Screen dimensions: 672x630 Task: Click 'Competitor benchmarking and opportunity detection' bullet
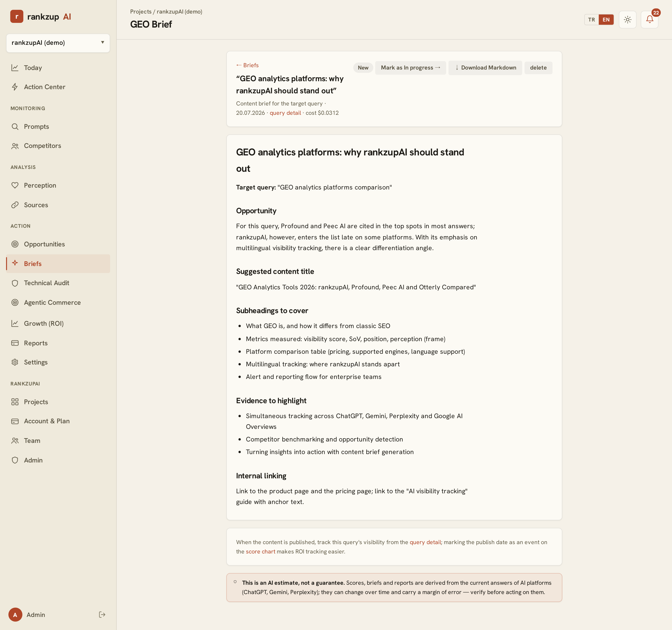[x=324, y=439]
